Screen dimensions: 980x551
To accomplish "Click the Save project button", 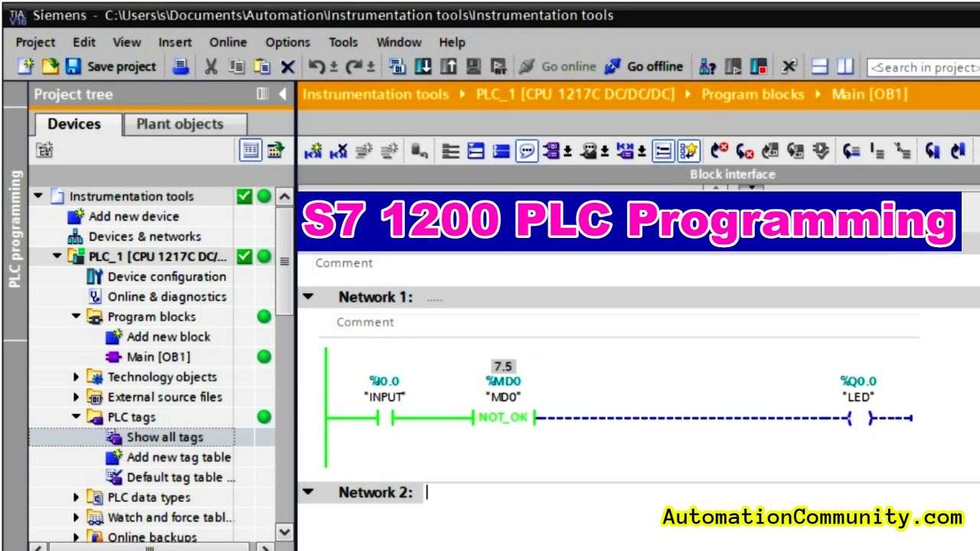I will click(x=110, y=67).
